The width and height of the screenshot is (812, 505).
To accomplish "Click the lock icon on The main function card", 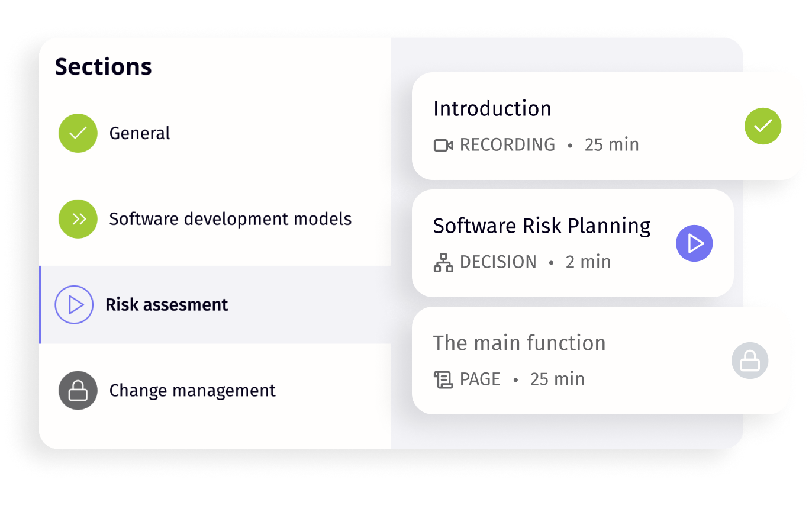I will (x=750, y=361).
